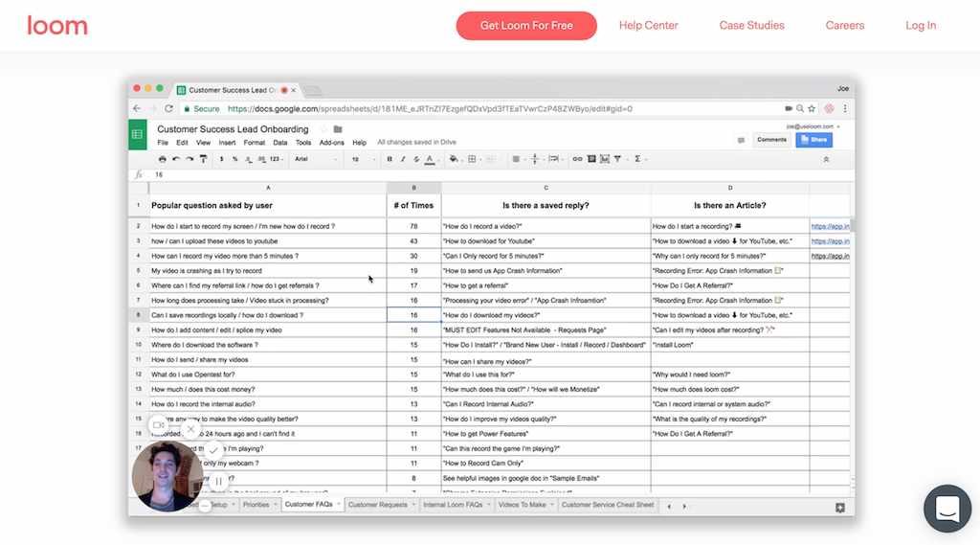This screenshot has width=980, height=545.
Task: Open the folder icon beside document title
Action: [338, 129]
